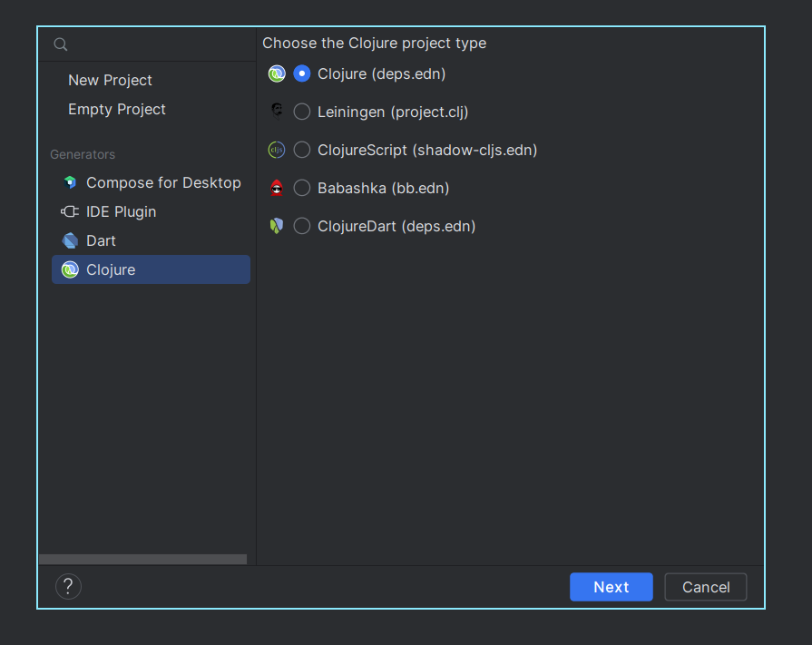Select the ClojureDart (deps.edn) radio button

pos(302,226)
